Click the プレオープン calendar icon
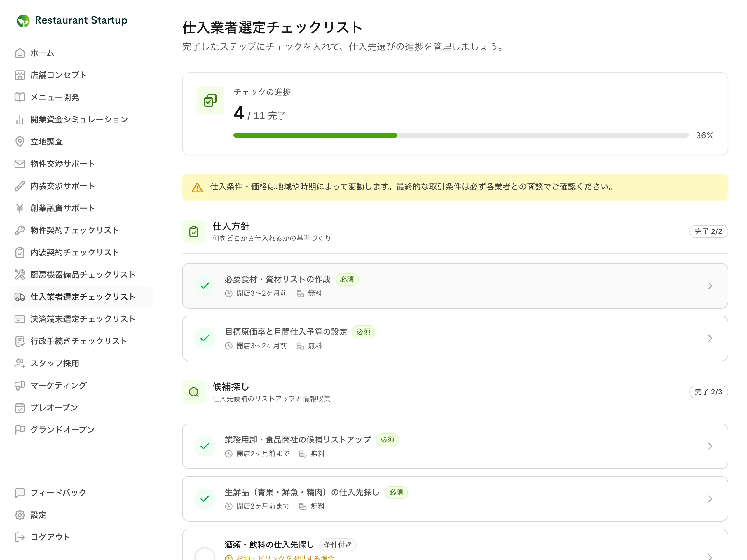The height and width of the screenshot is (560, 747). pos(20,407)
